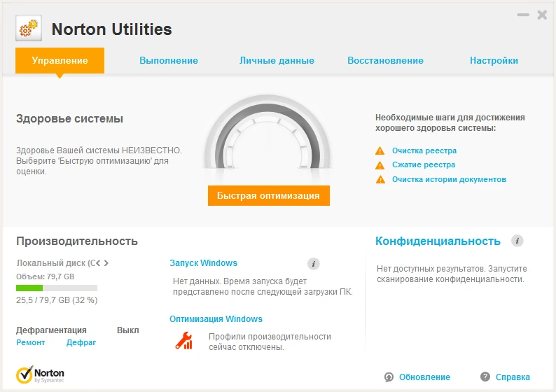Minimize the Norton Utilities window

523,15
